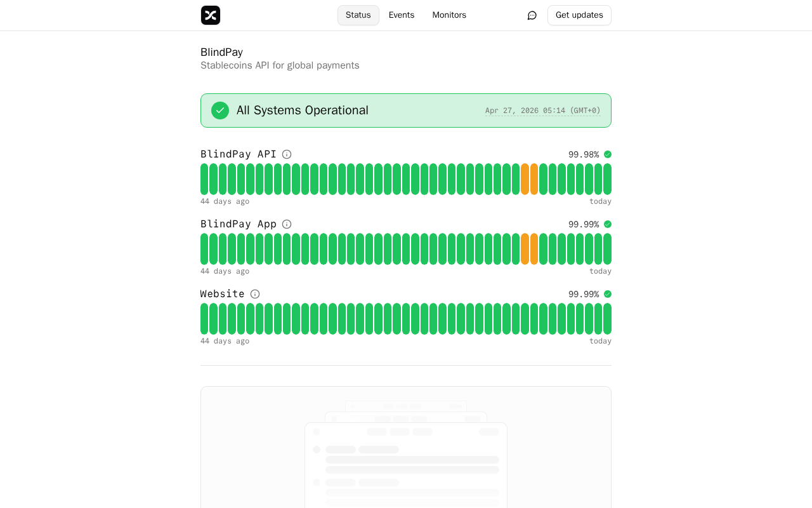Click the All Systems Operational checkmark icon
The width and height of the screenshot is (812, 508).
click(x=220, y=110)
